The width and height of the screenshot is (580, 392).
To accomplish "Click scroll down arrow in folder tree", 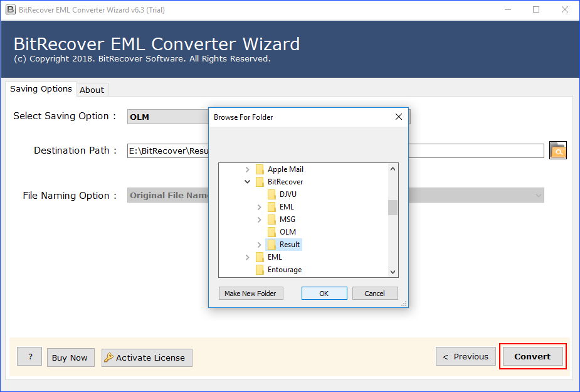I will 393,272.
